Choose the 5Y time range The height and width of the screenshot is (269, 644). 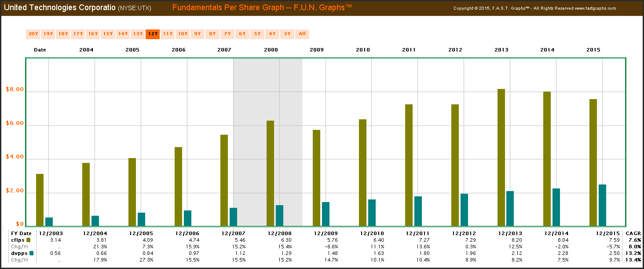click(257, 34)
